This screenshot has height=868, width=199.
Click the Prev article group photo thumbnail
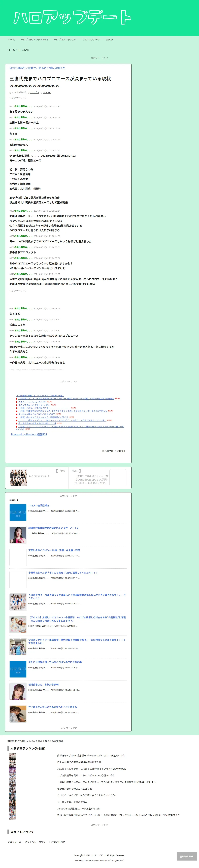tap(19, 478)
